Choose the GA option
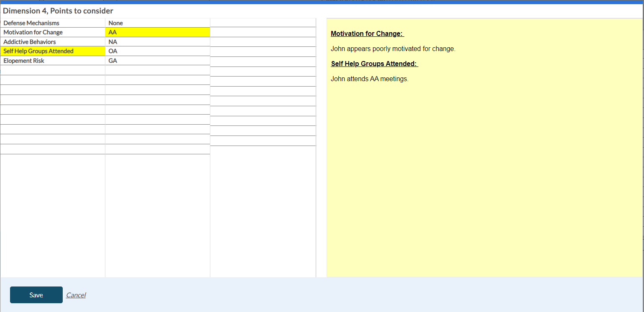Screen dimensions: 644x312 click(x=113, y=61)
